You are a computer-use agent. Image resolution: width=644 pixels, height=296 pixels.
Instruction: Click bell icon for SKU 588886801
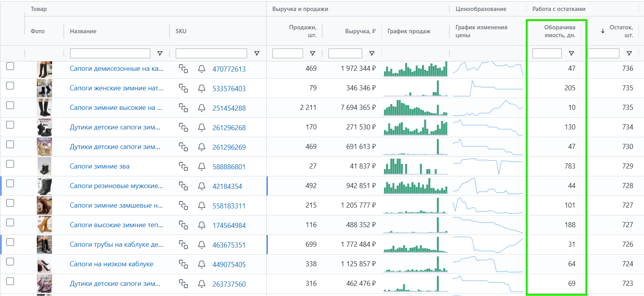point(202,167)
